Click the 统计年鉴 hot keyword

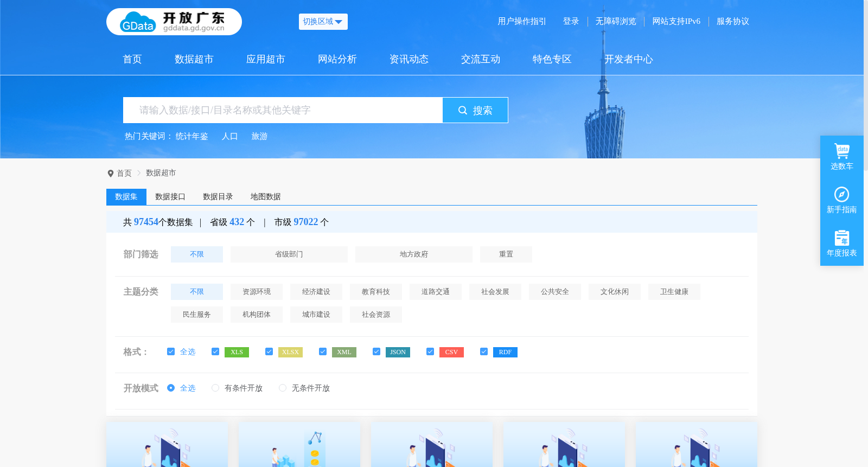coord(192,136)
